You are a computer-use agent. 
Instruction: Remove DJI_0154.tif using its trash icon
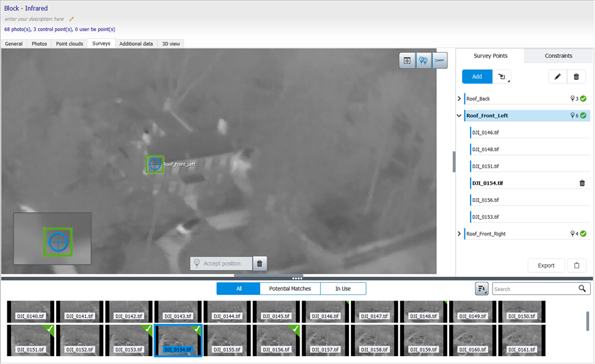[582, 182]
